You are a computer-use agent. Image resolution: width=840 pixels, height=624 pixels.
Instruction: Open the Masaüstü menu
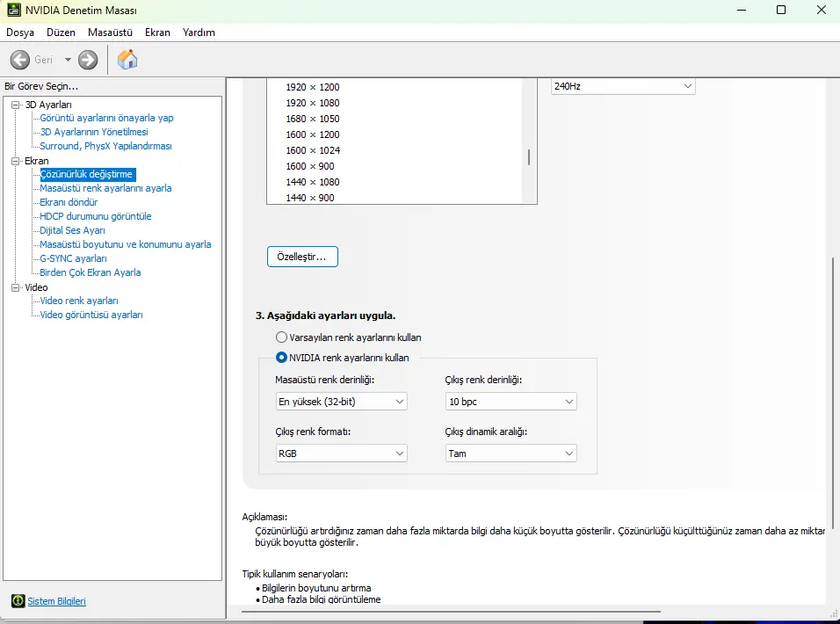(110, 33)
